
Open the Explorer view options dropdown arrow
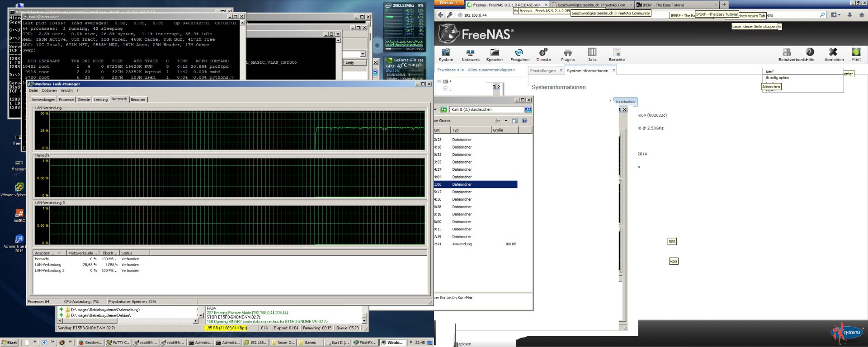click(x=506, y=121)
